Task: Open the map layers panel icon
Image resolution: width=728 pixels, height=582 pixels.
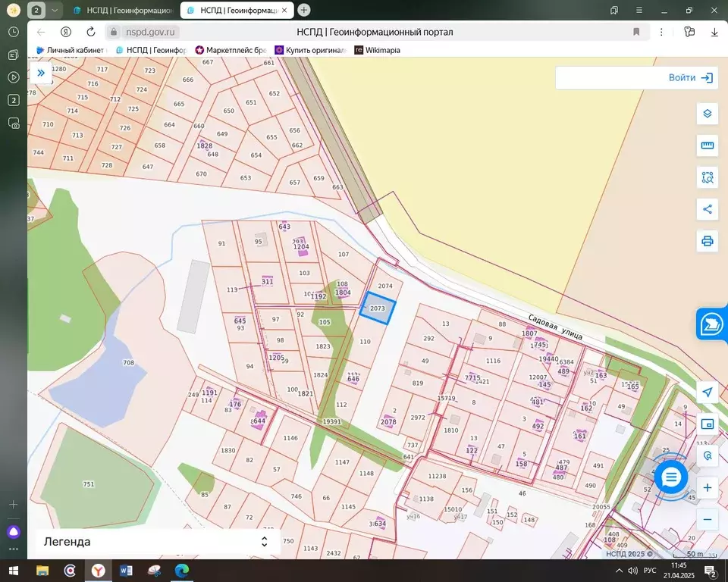Action: click(707, 114)
